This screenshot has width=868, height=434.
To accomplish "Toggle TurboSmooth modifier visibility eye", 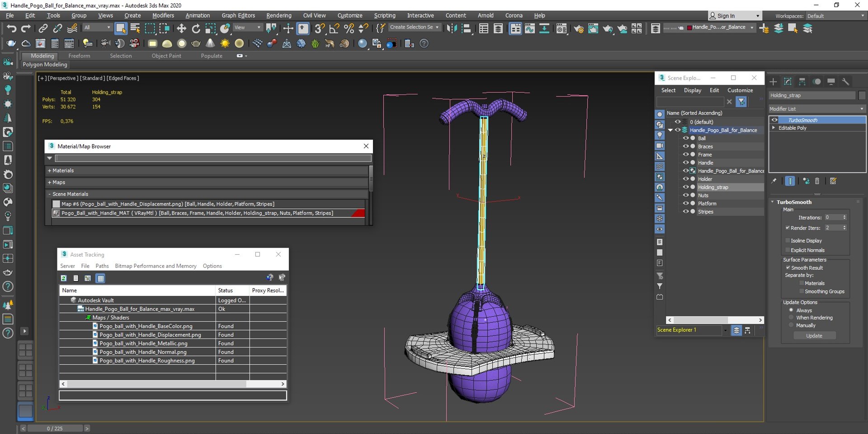I will [774, 120].
